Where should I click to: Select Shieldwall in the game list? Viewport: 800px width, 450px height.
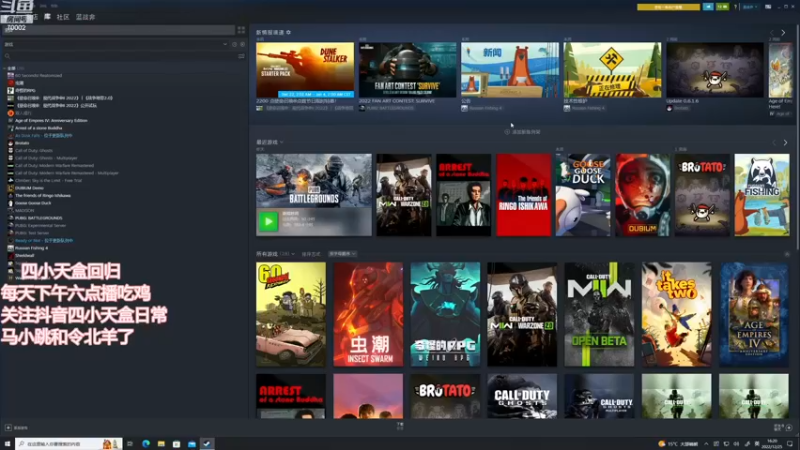click(24, 255)
